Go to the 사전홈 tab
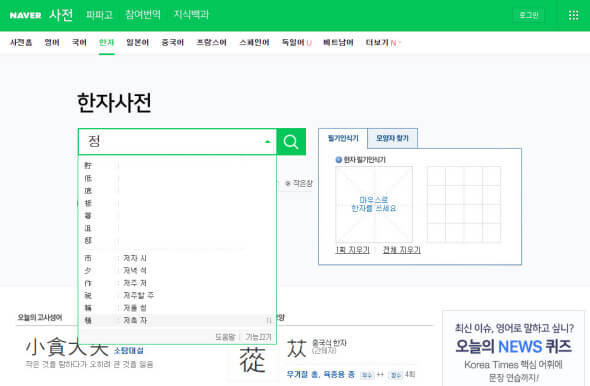This screenshot has width=590, height=386. [x=21, y=43]
